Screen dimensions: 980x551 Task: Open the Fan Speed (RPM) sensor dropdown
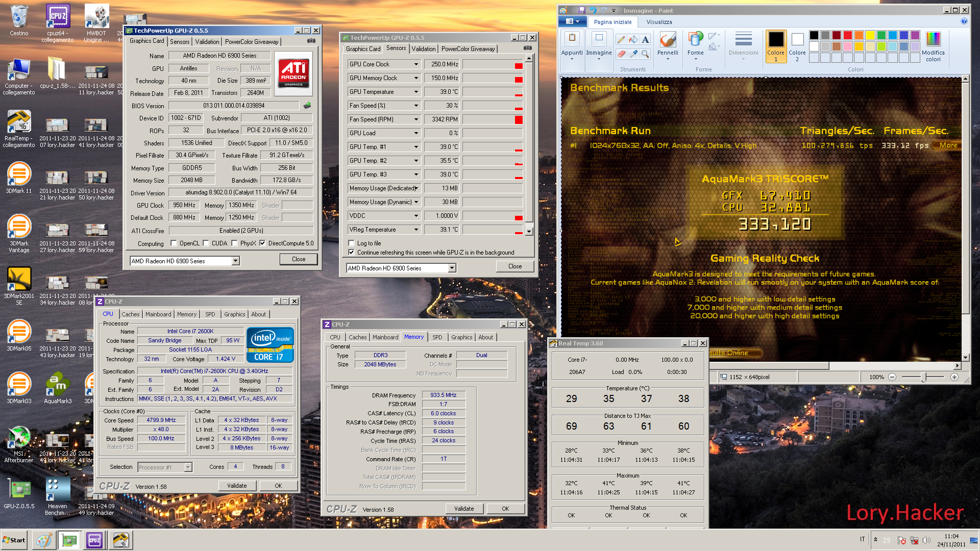click(x=416, y=119)
